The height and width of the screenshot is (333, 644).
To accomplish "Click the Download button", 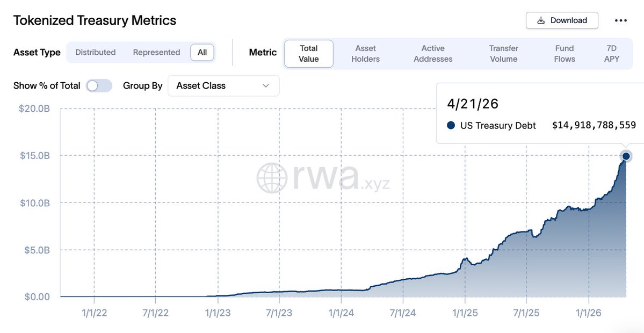I will pyautogui.click(x=562, y=20).
